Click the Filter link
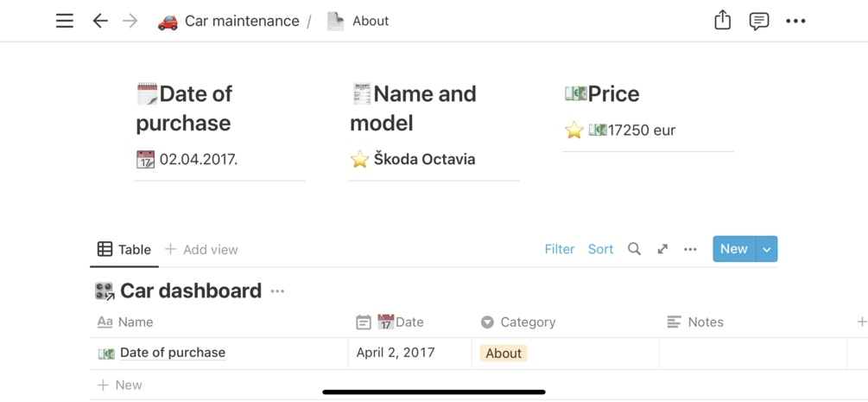 click(559, 249)
